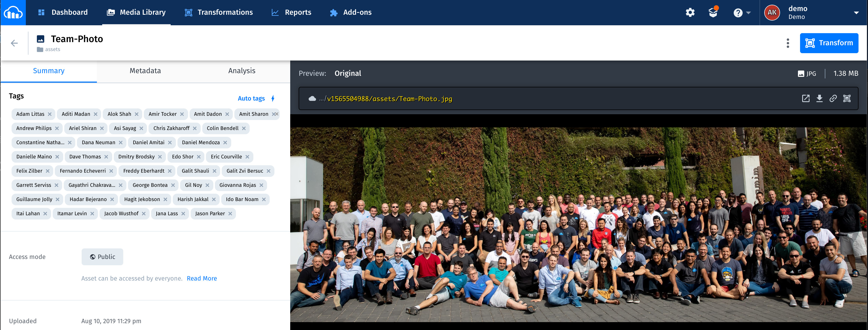This screenshot has height=330, width=868.
Task: Open the asset in a new tab icon
Action: tap(806, 98)
